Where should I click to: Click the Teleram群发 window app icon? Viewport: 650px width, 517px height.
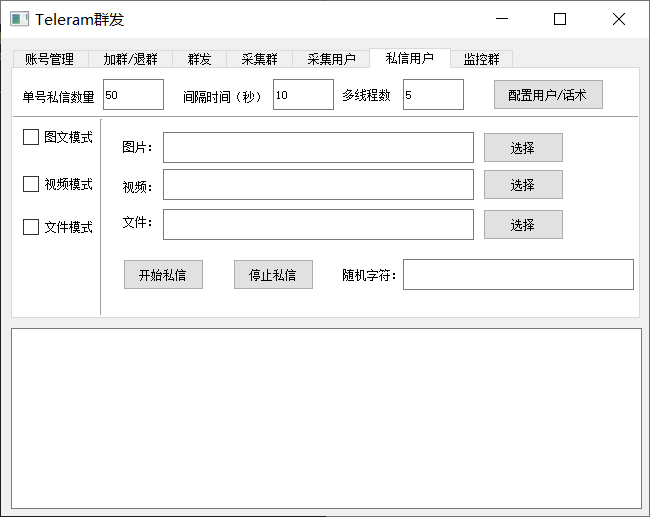[x=19, y=19]
